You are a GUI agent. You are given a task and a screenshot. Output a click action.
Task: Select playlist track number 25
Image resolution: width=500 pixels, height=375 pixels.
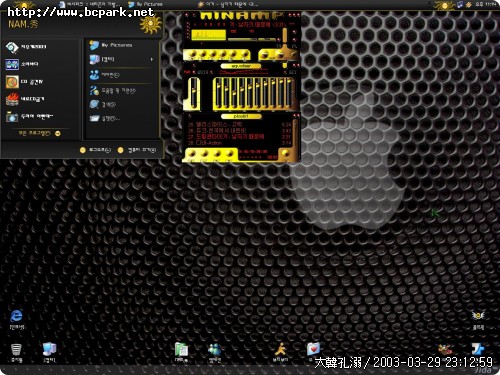click(x=238, y=124)
